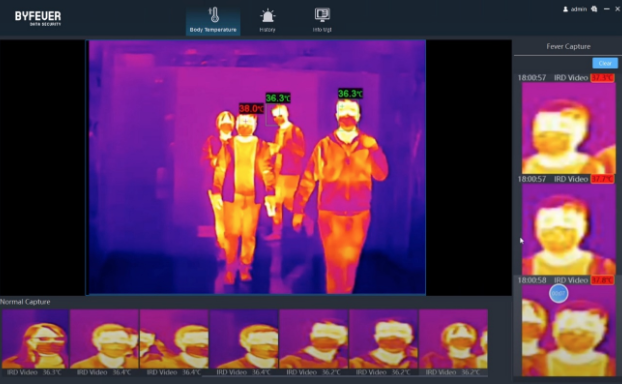Image resolution: width=622 pixels, height=384 pixels.
Task: Open the first normal capture 36.3°C thumbnail
Action: pyautogui.click(x=35, y=339)
